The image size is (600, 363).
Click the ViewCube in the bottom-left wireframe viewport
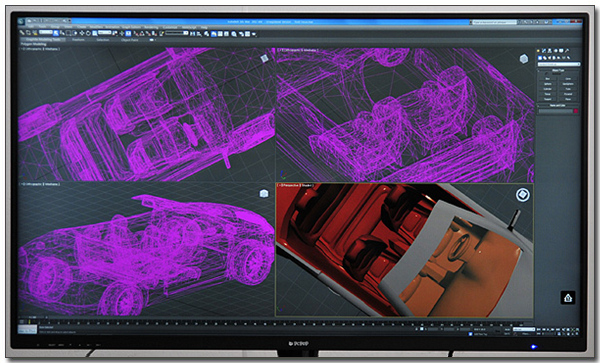[x=264, y=194]
